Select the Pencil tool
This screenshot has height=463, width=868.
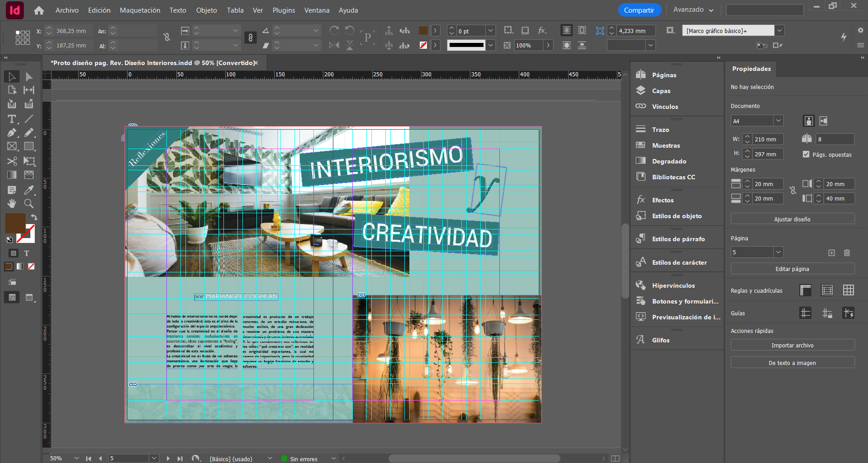point(29,132)
